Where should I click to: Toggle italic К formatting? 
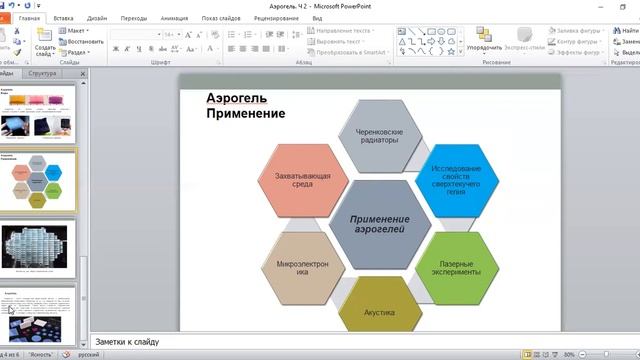click(127, 49)
